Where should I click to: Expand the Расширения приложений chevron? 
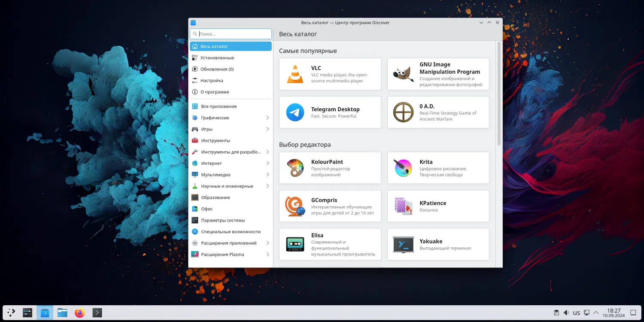coord(267,243)
